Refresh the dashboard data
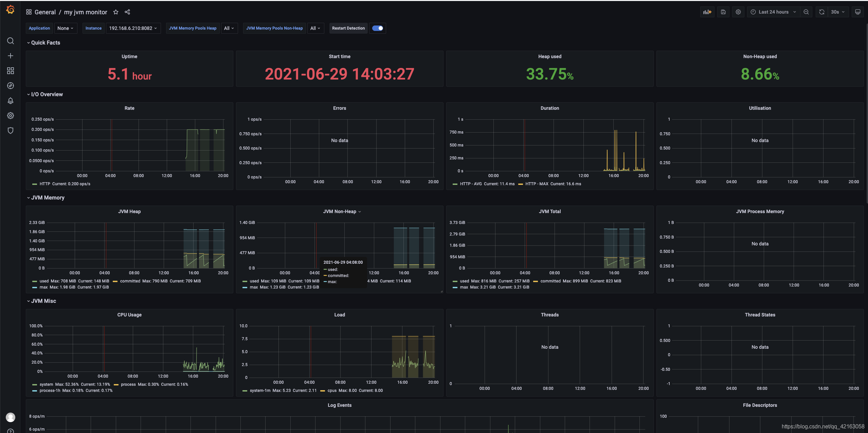868x433 pixels. [821, 12]
